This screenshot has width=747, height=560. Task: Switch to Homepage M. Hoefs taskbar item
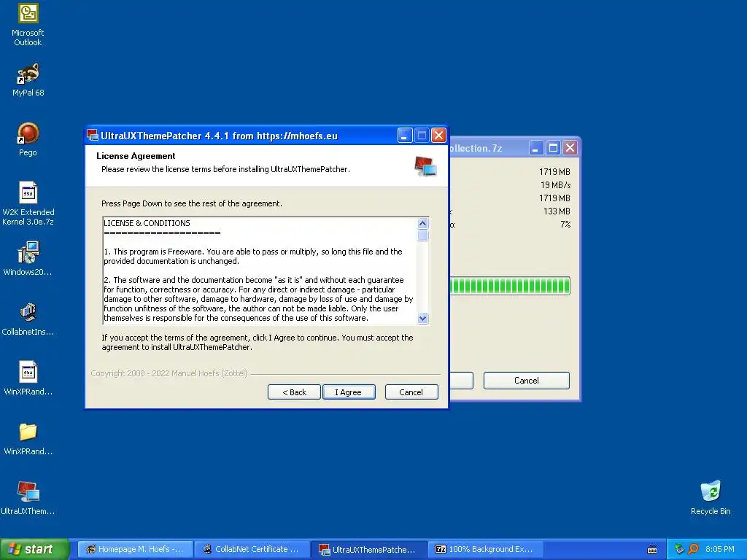coord(135,549)
